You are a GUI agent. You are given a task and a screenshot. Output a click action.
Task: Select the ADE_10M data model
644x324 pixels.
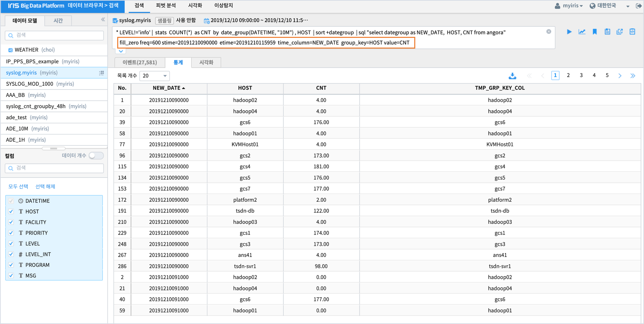[54, 129]
